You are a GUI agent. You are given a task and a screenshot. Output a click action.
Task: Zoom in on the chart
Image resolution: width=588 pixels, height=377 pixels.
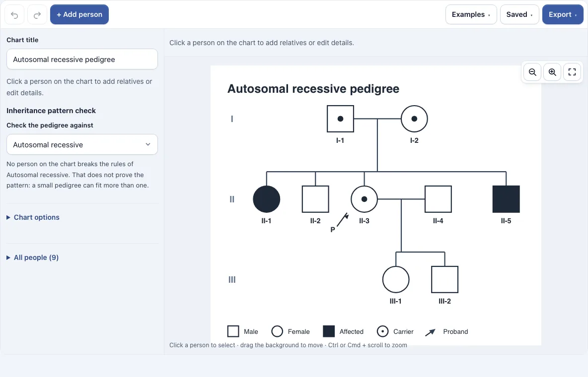coord(552,72)
